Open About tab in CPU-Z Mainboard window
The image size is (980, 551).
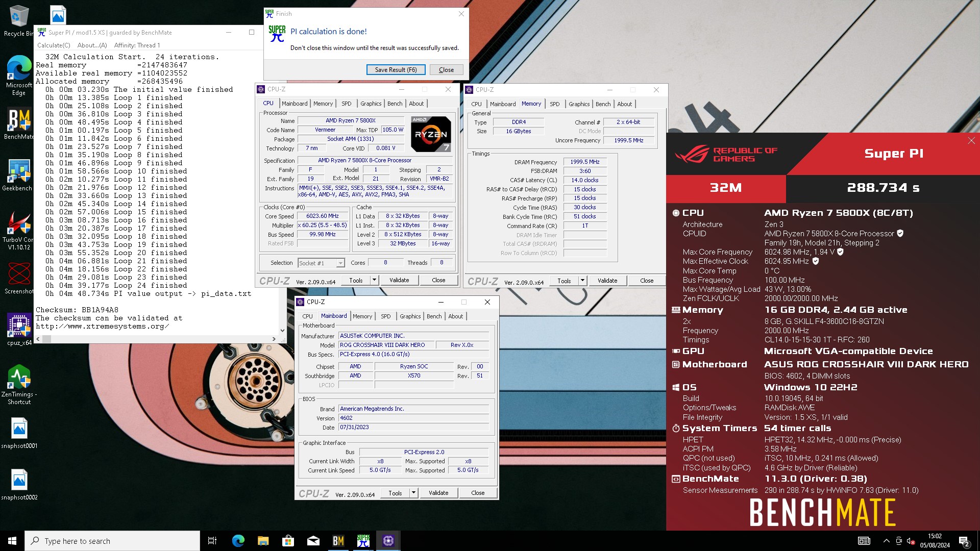pos(455,316)
